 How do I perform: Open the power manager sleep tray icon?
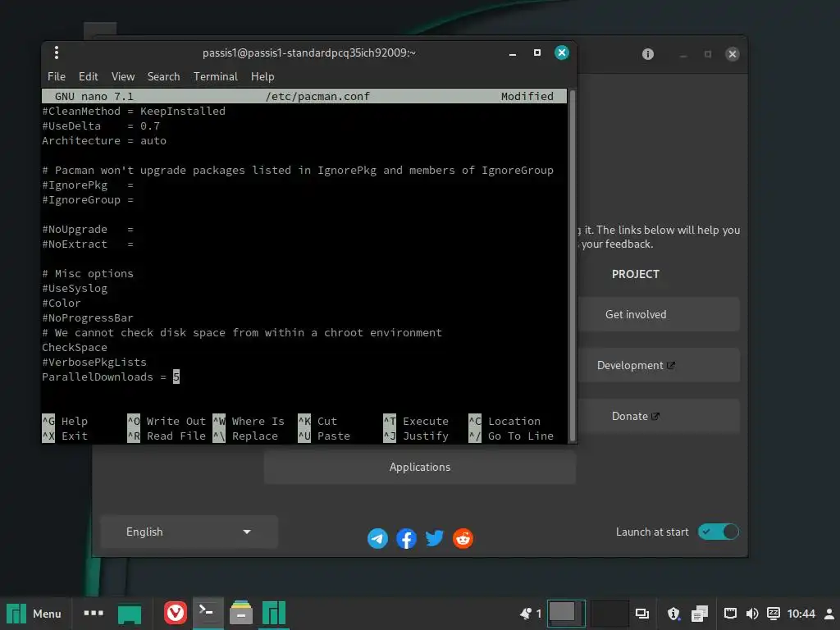click(x=773, y=614)
